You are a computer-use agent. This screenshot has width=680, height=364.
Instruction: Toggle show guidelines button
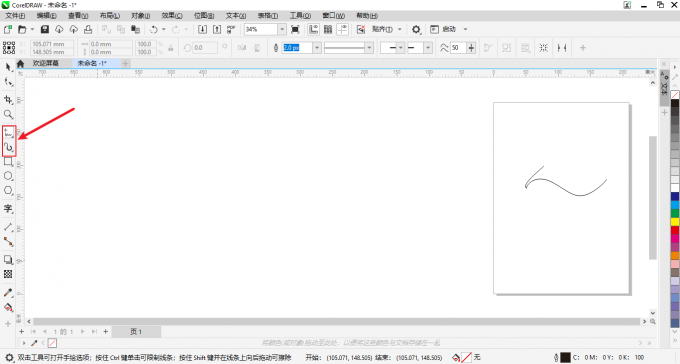(343, 29)
